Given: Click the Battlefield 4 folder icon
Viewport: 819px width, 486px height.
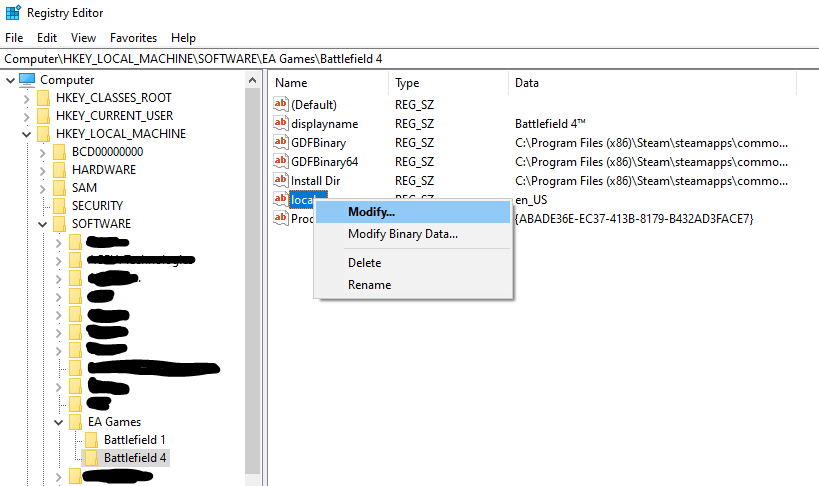Looking at the screenshot, I should point(91,458).
